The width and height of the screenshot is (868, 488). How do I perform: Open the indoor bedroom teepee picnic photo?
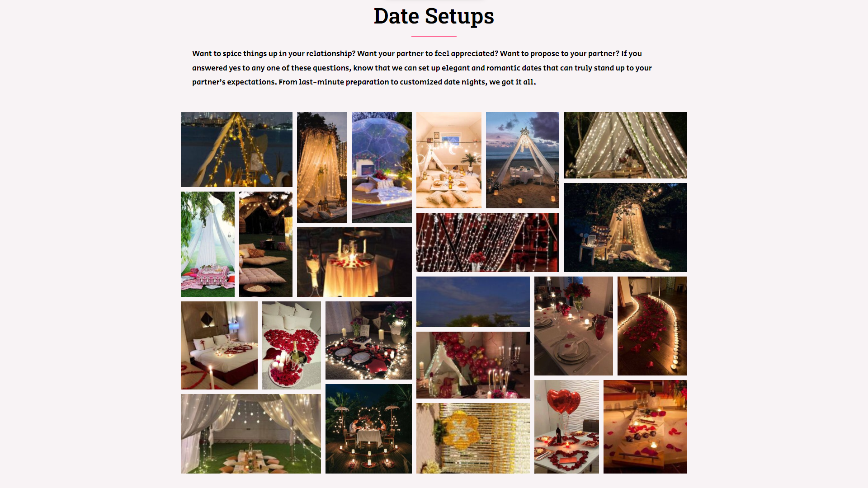pyautogui.click(x=449, y=160)
